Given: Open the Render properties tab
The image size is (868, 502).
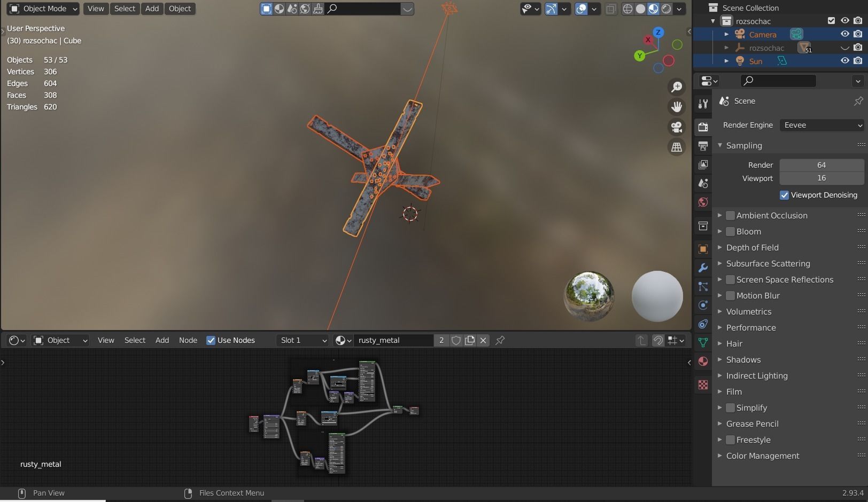Looking at the screenshot, I should click(703, 127).
